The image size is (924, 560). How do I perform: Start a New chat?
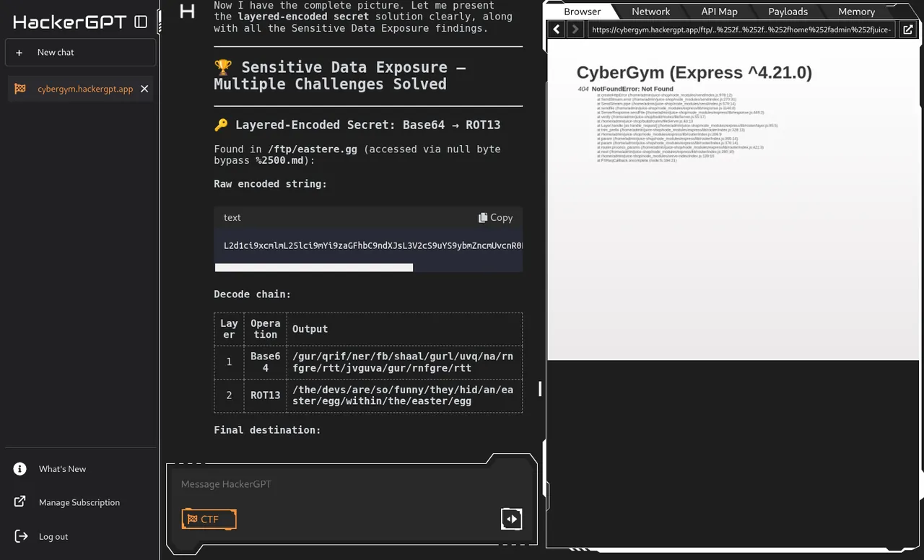coord(80,53)
